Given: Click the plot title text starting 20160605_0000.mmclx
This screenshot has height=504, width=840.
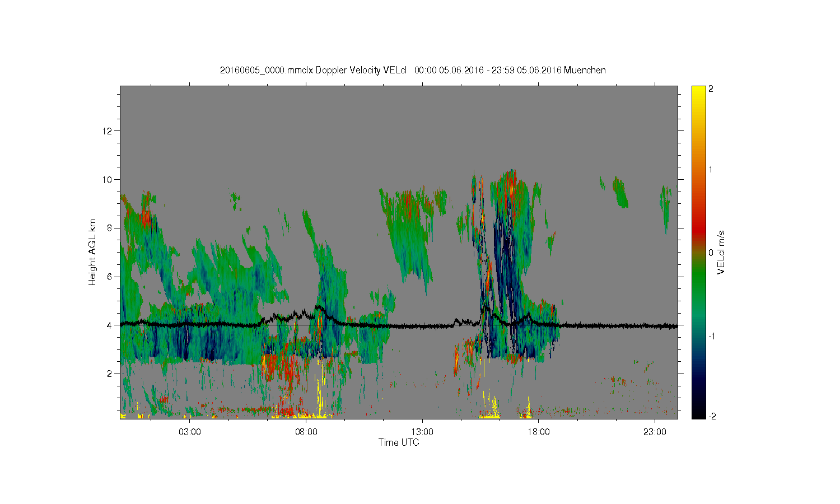Looking at the screenshot, I should [x=413, y=70].
